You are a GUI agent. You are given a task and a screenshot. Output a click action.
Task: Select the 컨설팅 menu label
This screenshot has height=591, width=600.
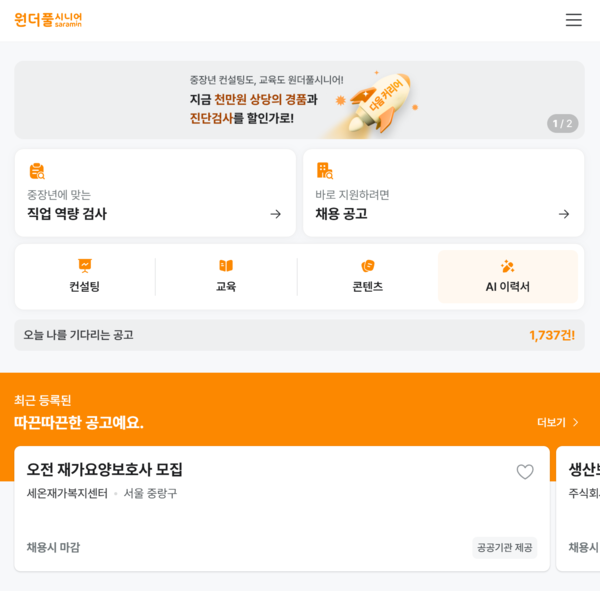click(x=85, y=286)
